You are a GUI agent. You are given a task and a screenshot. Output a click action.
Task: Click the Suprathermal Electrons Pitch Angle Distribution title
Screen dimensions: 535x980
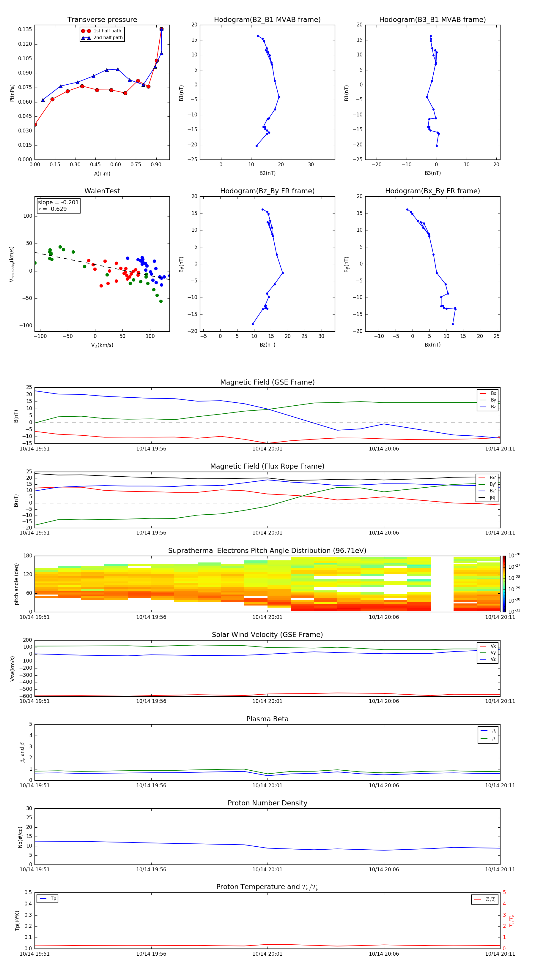click(267, 551)
